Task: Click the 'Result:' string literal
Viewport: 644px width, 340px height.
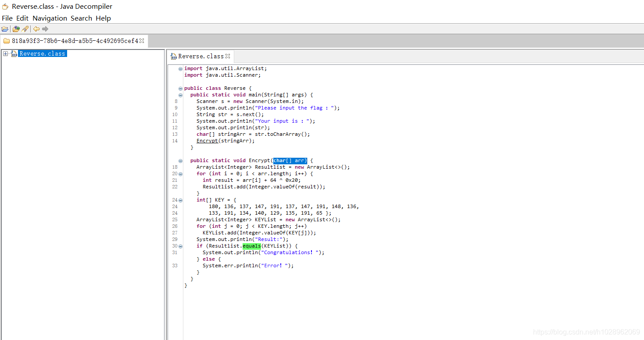Action: coord(268,239)
